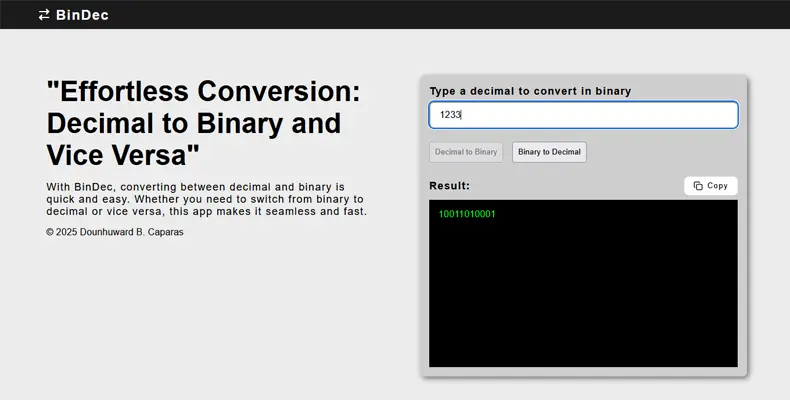Select the Binary to Decimal mode
Viewport: 790px width, 400px height.
pyautogui.click(x=549, y=152)
